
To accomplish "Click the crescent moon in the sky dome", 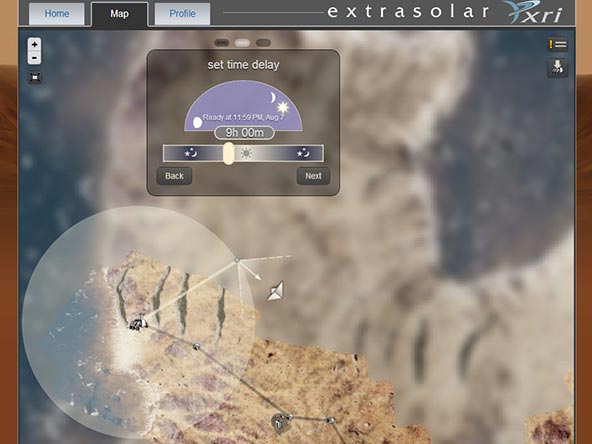I will tap(273, 97).
